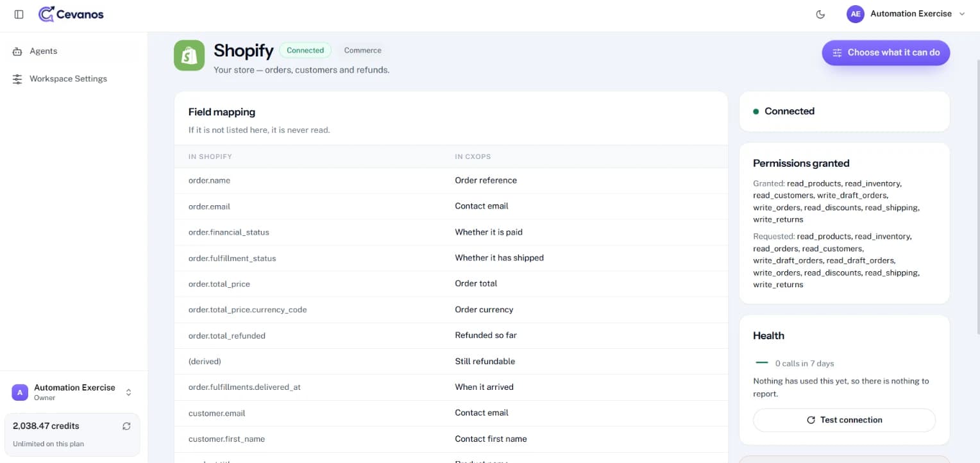Click the Still refundable label

point(485,361)
